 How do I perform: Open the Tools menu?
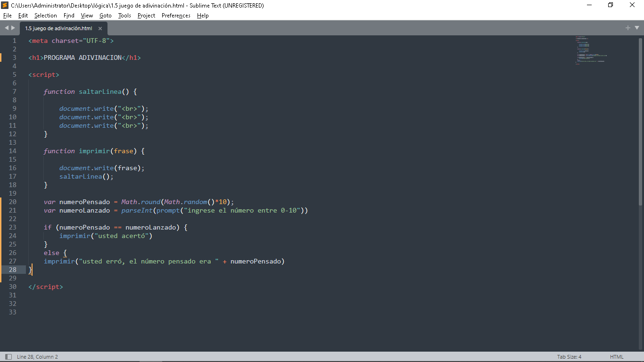(124, 16)
